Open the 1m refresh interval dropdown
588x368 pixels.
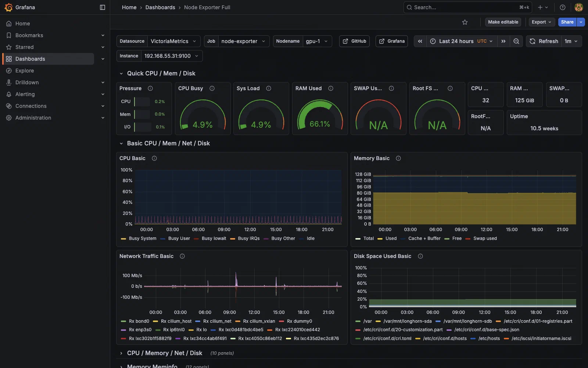[571, 41]
